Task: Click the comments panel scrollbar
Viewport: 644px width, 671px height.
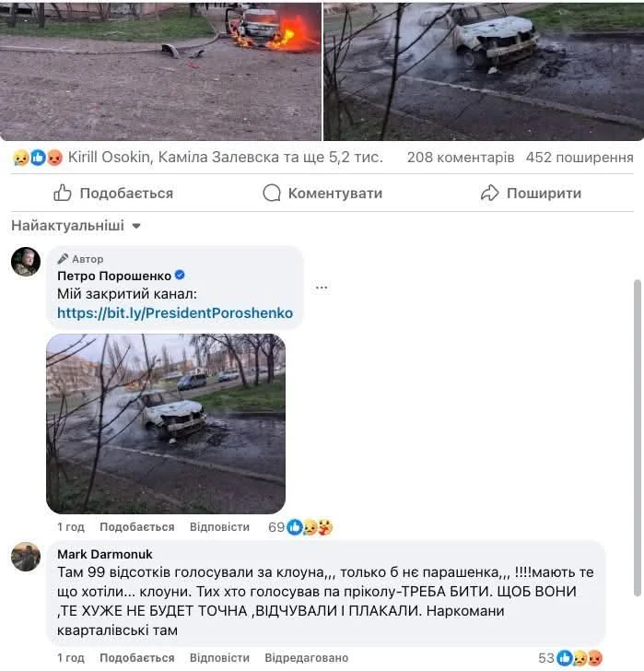Action: [x=638, y=437]
